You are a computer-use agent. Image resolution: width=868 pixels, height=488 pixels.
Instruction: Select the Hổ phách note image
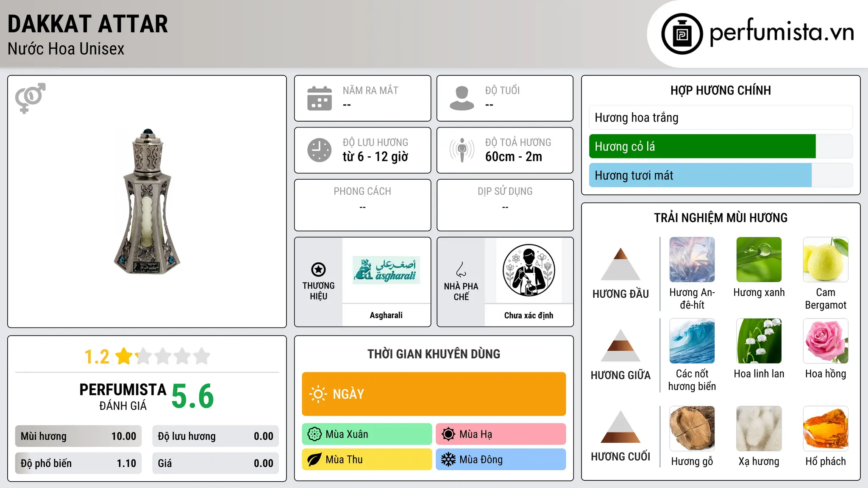pyautogui.click(x=826, y=429)
